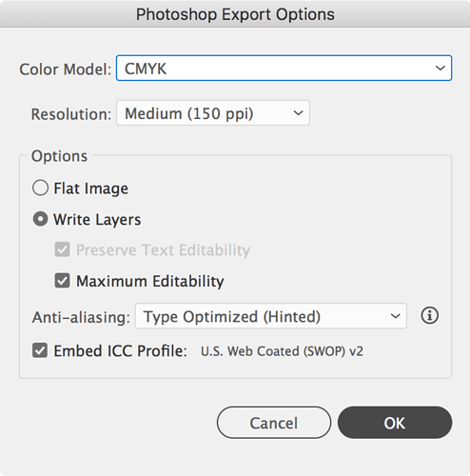Click the Cancel button

click(x=274, y=423)
